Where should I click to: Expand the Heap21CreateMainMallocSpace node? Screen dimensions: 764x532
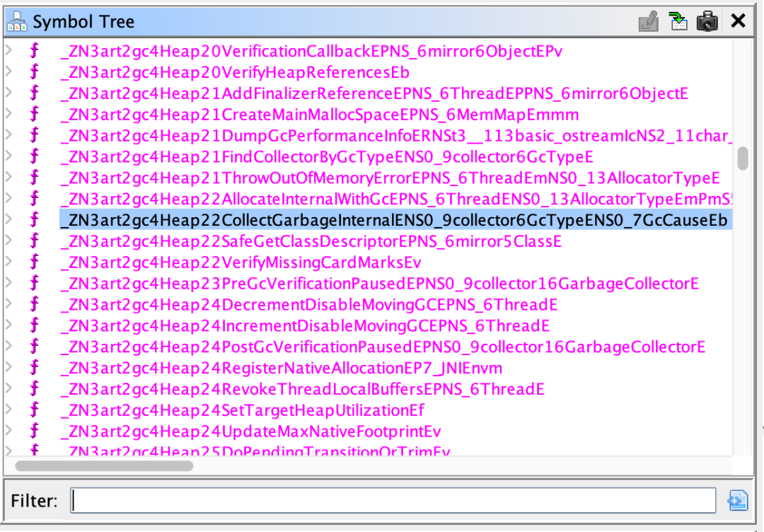coord(8,113)
